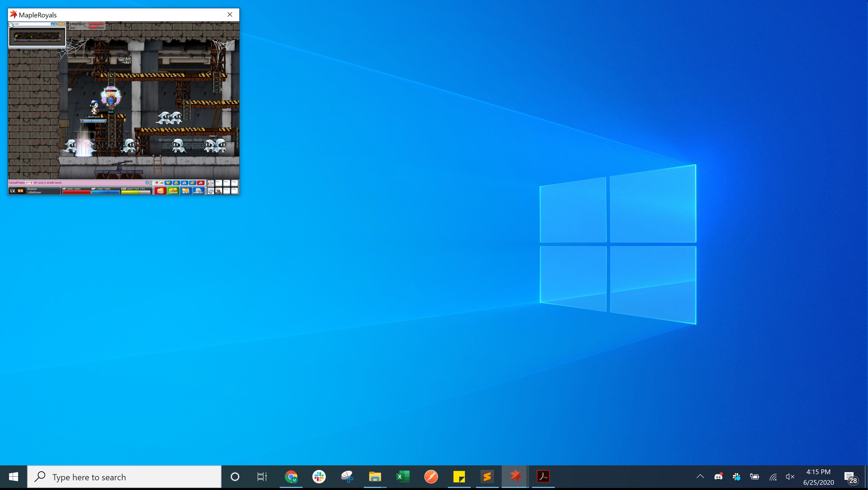Click the Shift quickslot skill
868x490 pixels.
[211, 183]
